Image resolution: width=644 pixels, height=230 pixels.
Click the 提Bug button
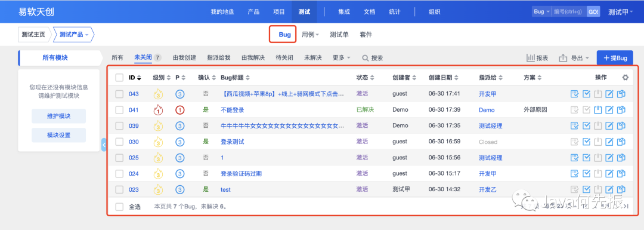pyautogui.click(x=615, y=58)
